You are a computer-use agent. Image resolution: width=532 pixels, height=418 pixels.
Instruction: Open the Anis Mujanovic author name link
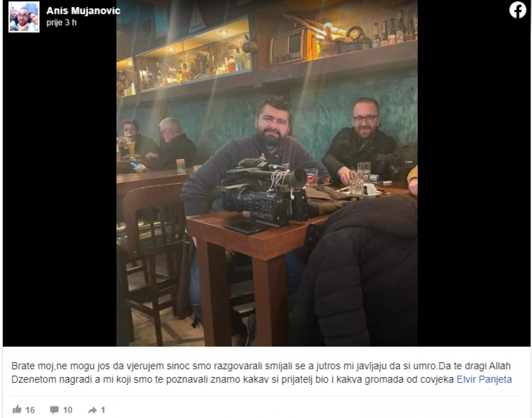83,11
